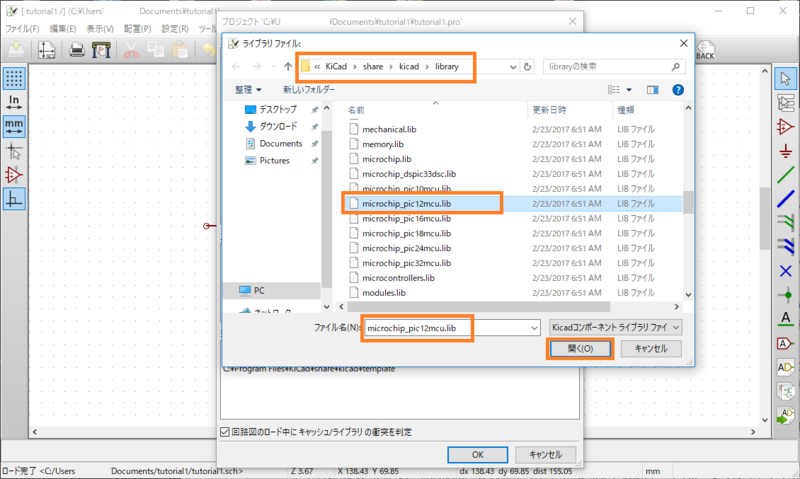Click キャンセル in the project dialog
The height and width of the screenshot is (479, 800).
[x=545, y=455]
